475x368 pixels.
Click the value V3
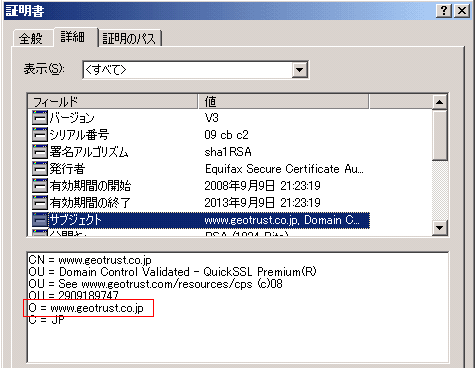(x=211, y=118)
